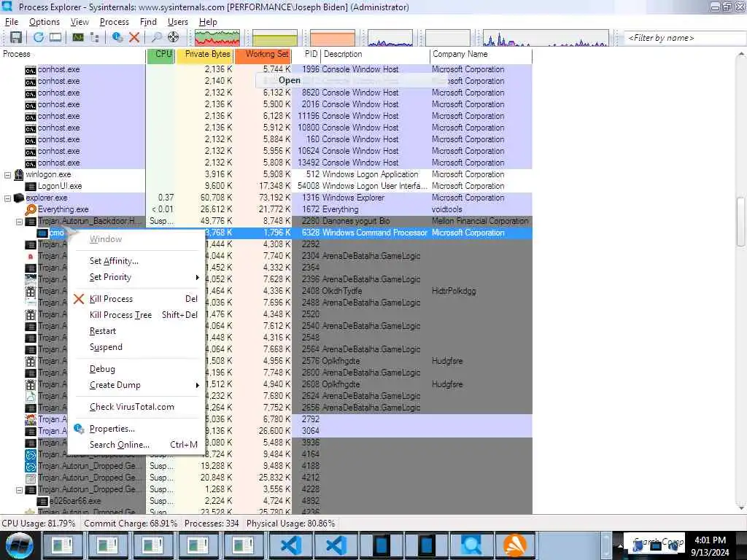The height and width of the screenshot is (560, 747).
Task: Collapse the explorer.exe tree node
Action: 7,198
